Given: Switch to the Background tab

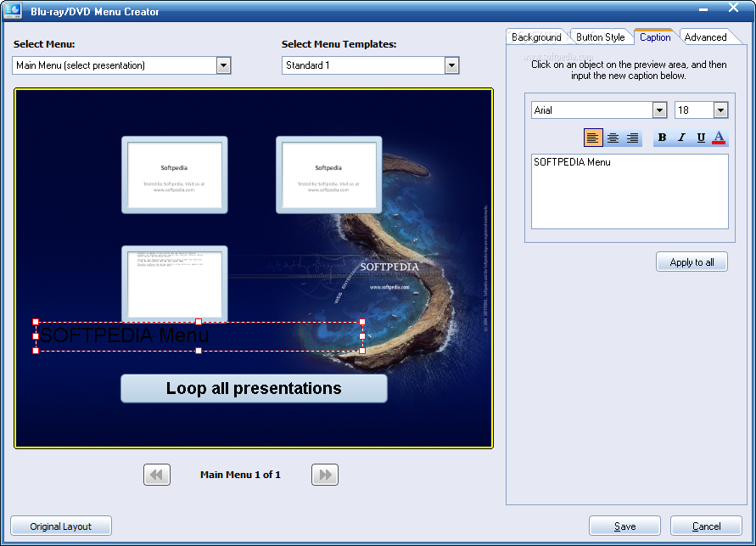Looking at the screenshot, I should pyautogui.click(x=536, y=37).
